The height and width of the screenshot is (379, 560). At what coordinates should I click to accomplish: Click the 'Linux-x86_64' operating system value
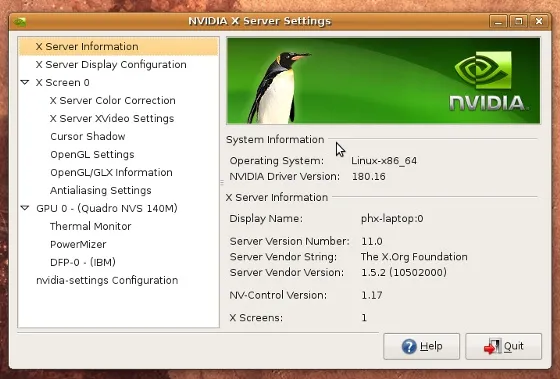coord(384,161)
